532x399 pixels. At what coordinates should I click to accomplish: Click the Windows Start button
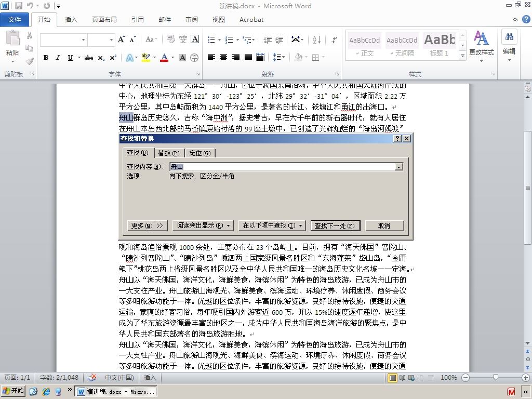pyautogui.click(x=13, y=391)
